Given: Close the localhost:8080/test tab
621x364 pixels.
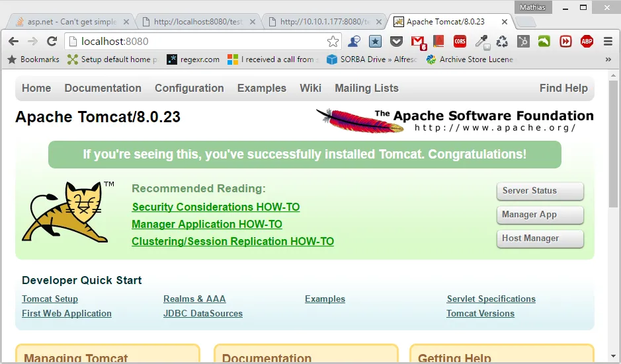Looking at the screenshot, I should (252, 22).
